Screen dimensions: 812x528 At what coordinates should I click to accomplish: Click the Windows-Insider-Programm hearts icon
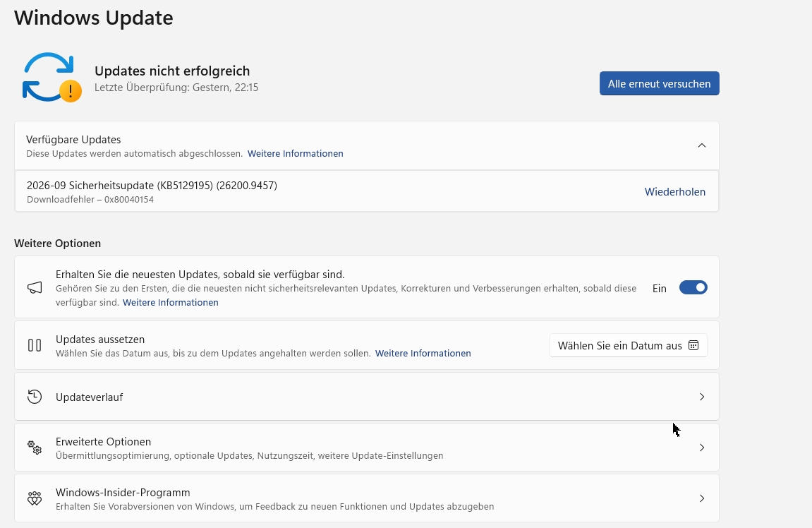click(x=35, y=498)
